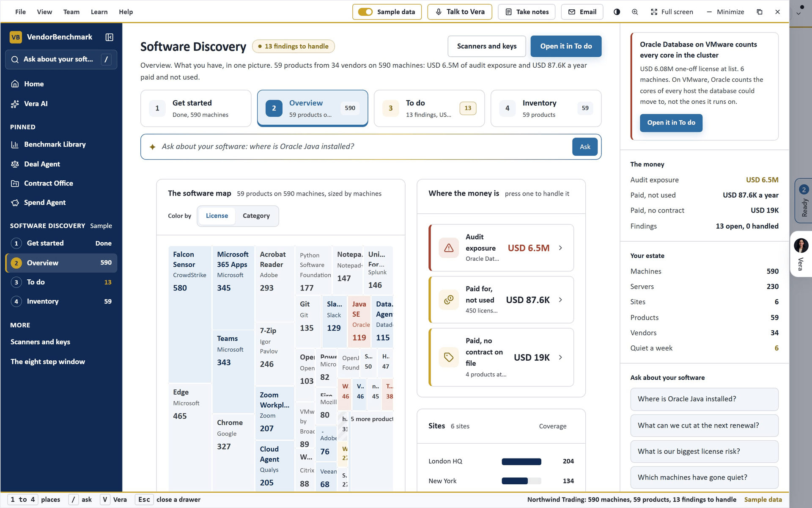
Task: Click the Paid, no contract tag icon
Action: [449, 357]
